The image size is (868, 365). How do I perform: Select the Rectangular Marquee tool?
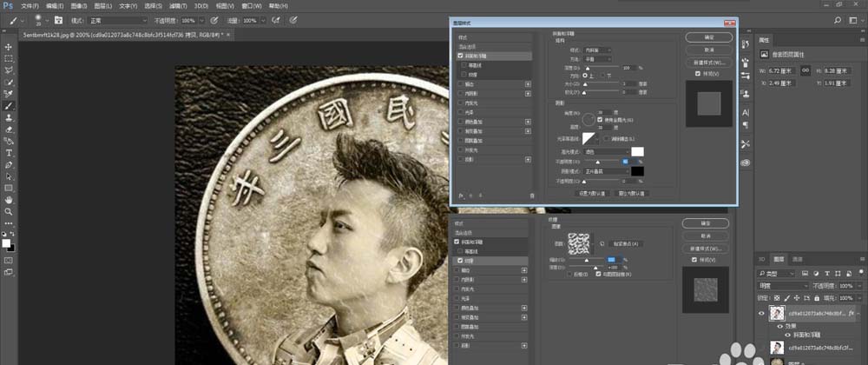click(x=9, y=59)
